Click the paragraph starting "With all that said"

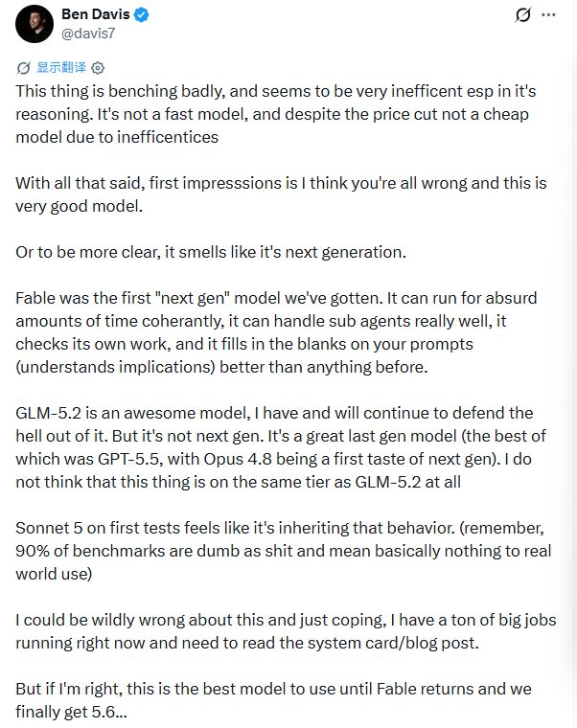click(x=281, y=194)
